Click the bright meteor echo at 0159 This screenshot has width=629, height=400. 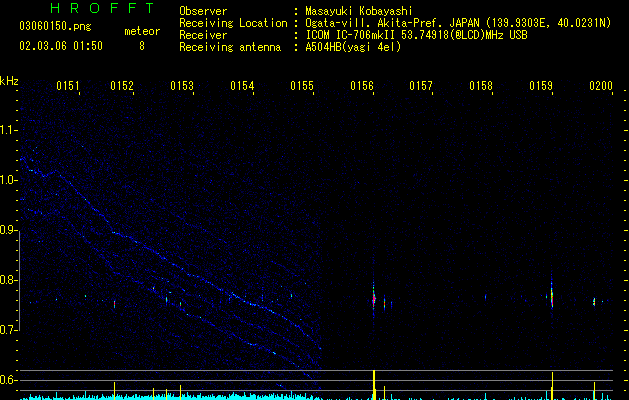pyautogui.click(x=552, y=297)
